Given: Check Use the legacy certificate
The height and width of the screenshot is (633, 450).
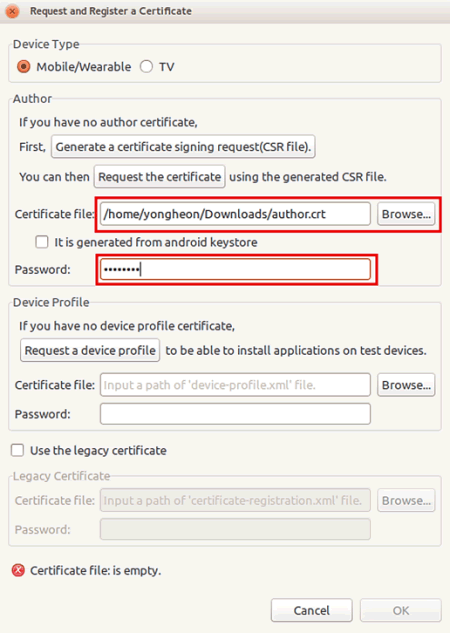Looking at the screenshot, I should (x=18, y=450).
